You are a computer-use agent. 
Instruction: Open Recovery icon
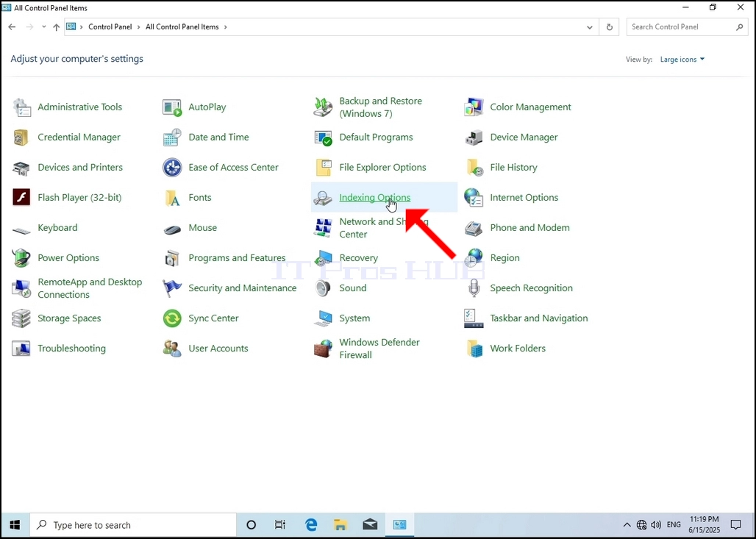pyautogui.click(x=323, y=258)
